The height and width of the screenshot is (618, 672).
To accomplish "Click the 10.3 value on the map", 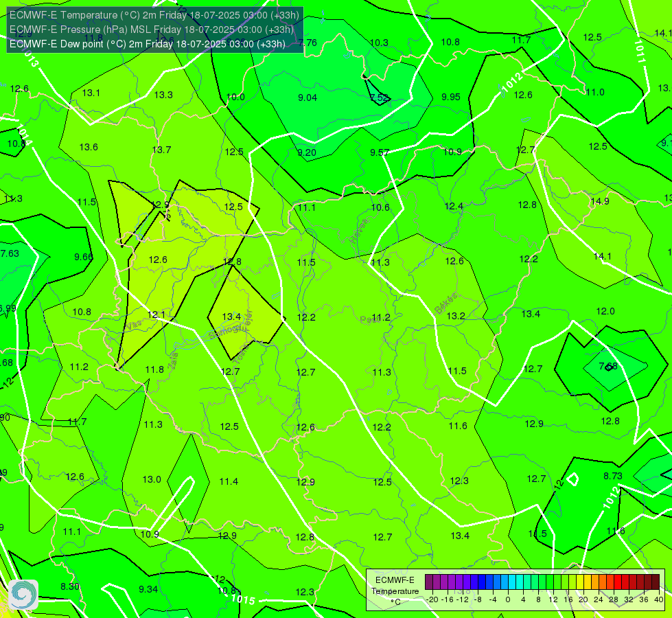I will tap(379, 43).
